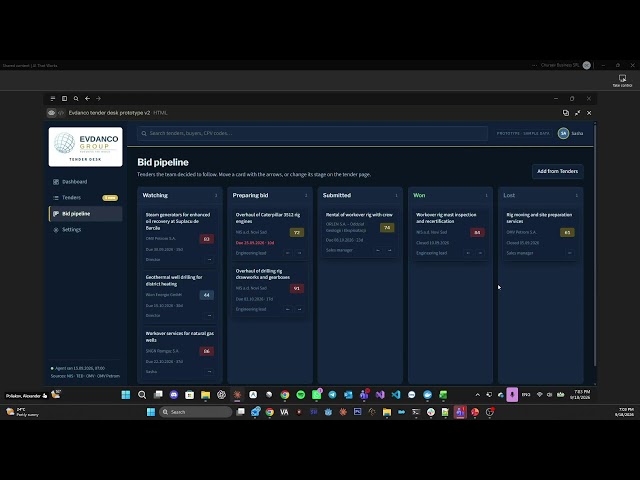Toggle the code view icon beside prototype title

61,113
